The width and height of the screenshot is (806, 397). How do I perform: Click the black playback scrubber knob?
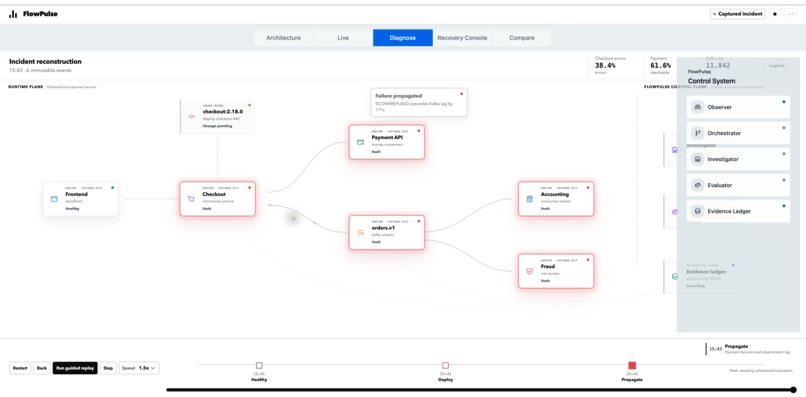tap(794, 390)
